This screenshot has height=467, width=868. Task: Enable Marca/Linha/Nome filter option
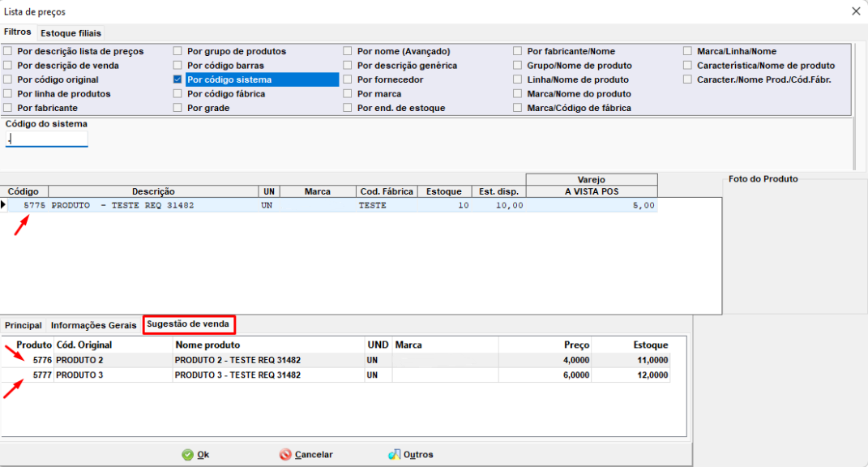tap(688, 52)
